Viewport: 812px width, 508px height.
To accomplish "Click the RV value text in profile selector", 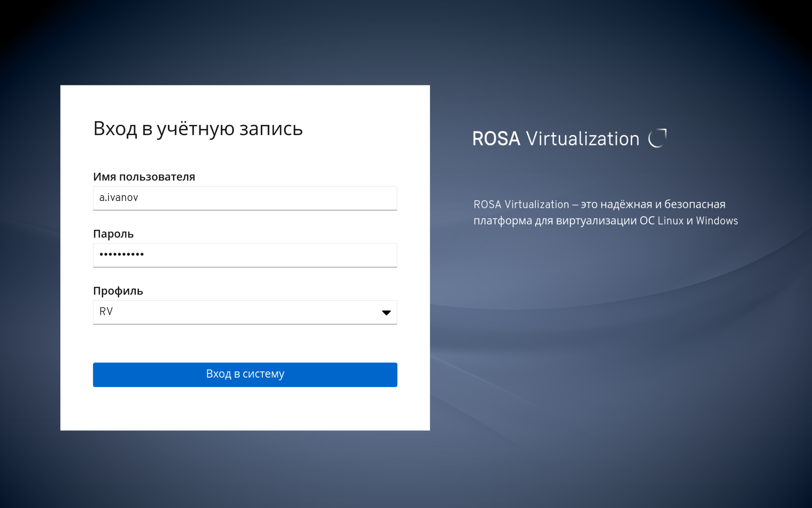I will click(x=106, y=312).
